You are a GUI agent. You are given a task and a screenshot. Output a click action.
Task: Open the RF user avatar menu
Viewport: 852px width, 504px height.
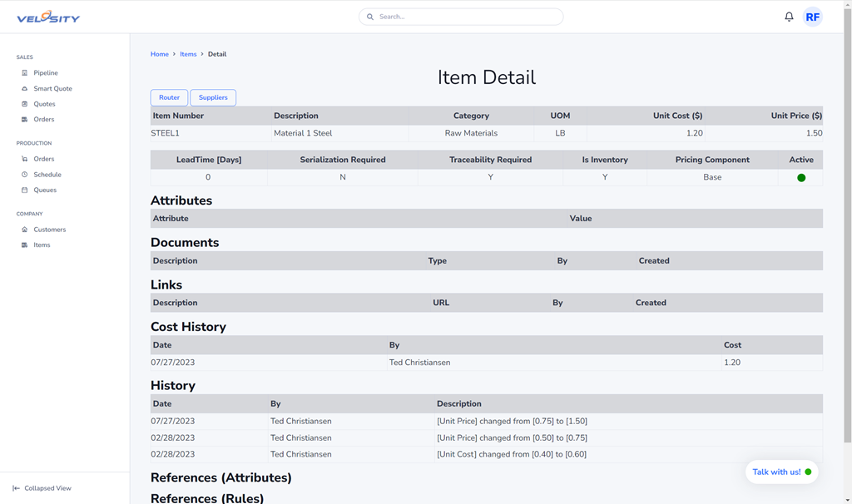[x=812, y=17]
